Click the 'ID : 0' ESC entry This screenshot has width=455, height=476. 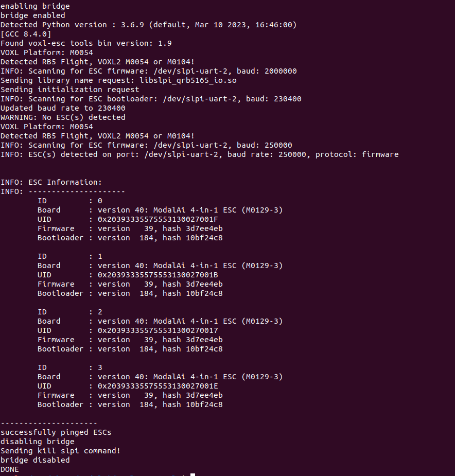tap(70, 201)
